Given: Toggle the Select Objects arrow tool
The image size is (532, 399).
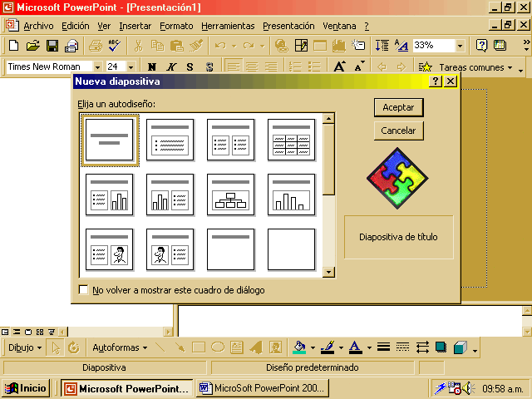Looking at the screenshot, I should pyautogui.click(x=56, y=347).
